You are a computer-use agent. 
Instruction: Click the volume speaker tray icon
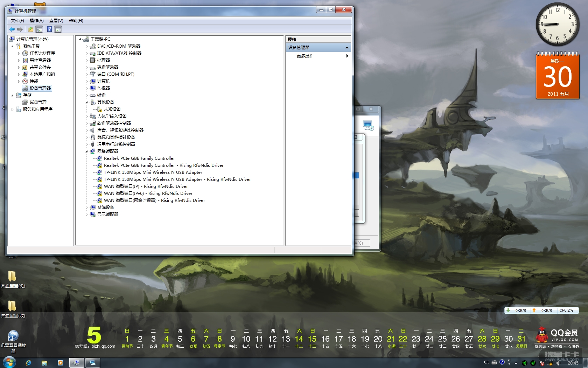pos(558,363)
